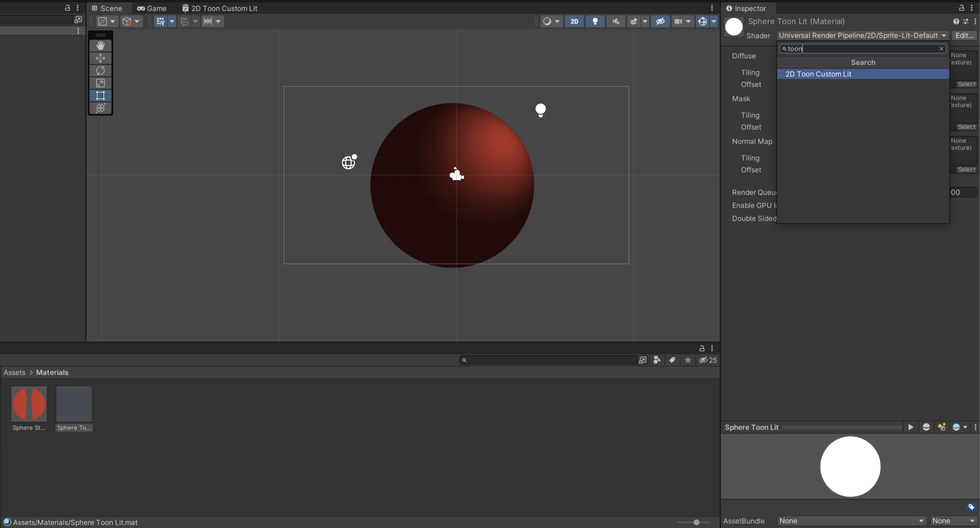Play animated material preview
Viewport: 980px width, 528px height.
coord(911,427)
